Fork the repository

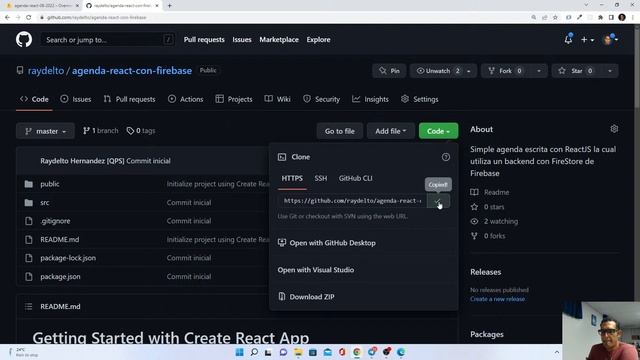point(506,71)
